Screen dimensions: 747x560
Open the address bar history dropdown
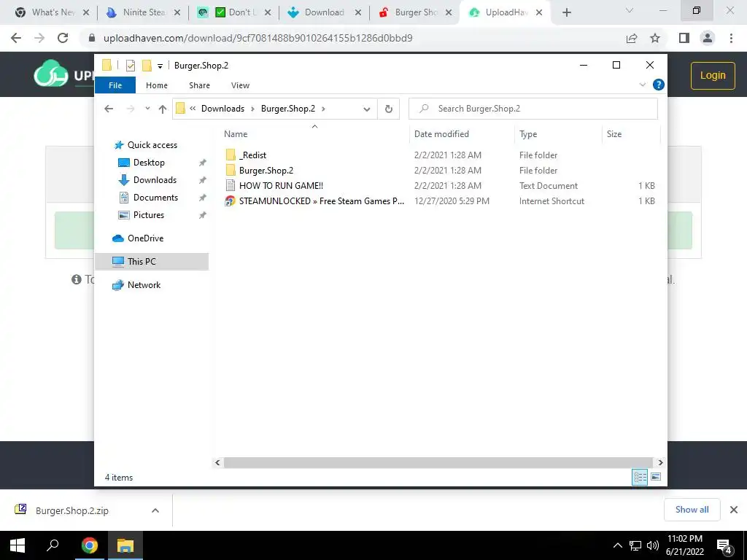click(x=366, y=109)
